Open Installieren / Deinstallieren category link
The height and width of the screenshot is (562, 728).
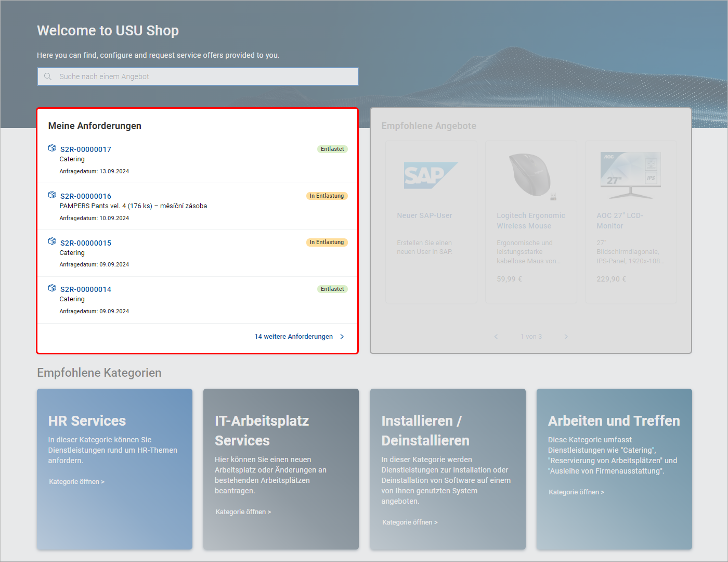point(410,522)
